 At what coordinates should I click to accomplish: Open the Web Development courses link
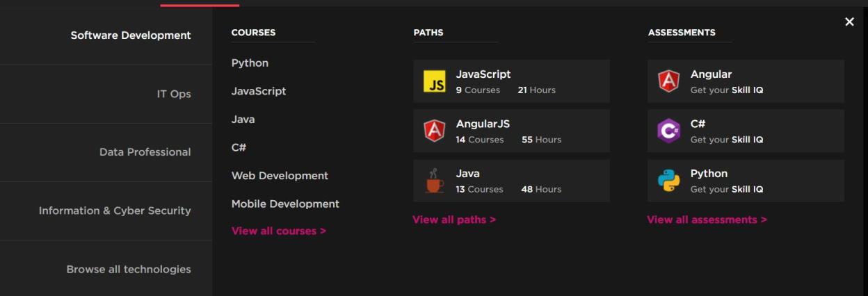280,176
